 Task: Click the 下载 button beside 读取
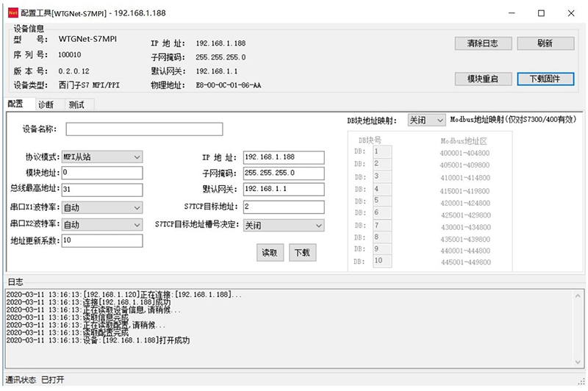point(302,253)
